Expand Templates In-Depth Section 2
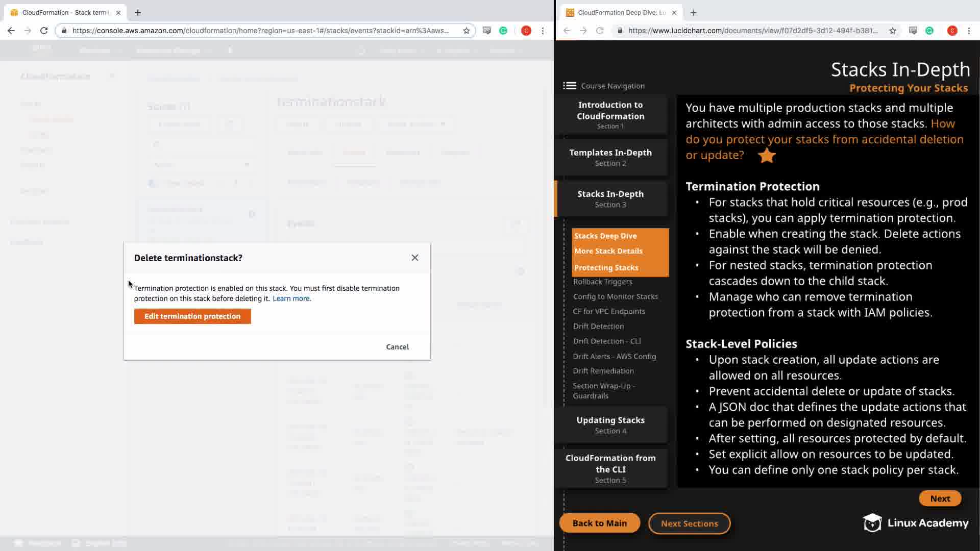 (610, 157)
